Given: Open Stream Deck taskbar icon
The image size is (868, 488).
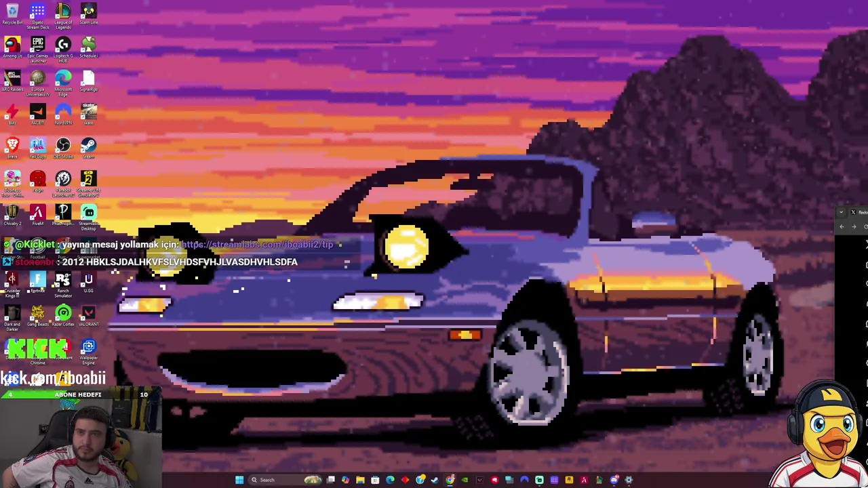Looking at the screenshot, I should [x=554, y=480].
